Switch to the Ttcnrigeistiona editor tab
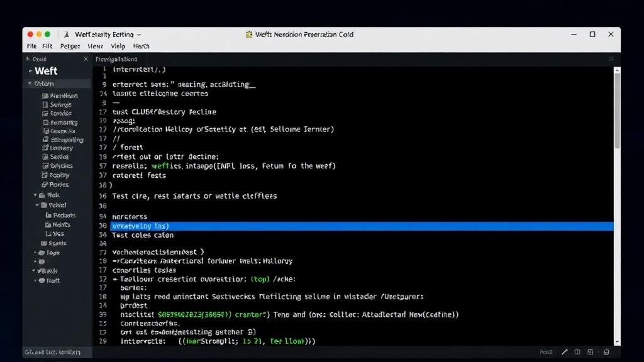The width and height of the screenshot is (644, 362). click(x=116, y=59)
